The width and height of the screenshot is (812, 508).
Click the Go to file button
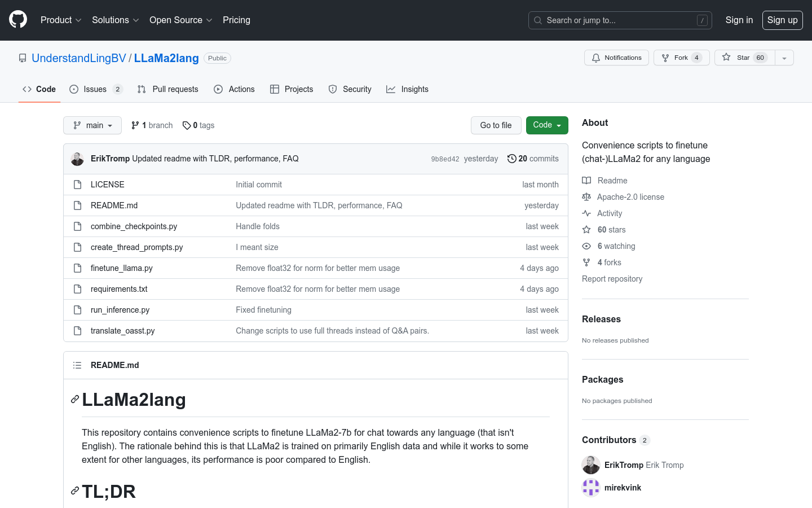click(x=496, y=125)
